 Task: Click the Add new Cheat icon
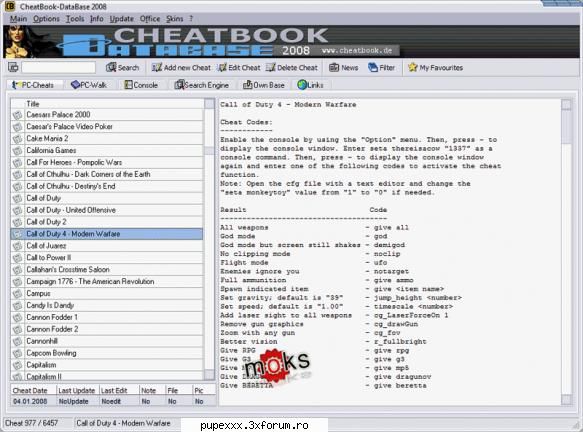tap(157, 67)
